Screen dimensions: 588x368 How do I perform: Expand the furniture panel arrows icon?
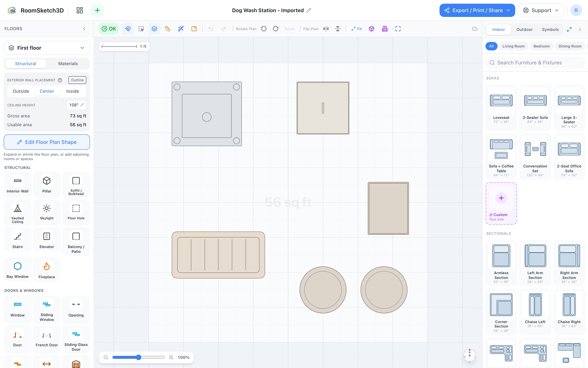pyautogui.click(x=569, y=29)
